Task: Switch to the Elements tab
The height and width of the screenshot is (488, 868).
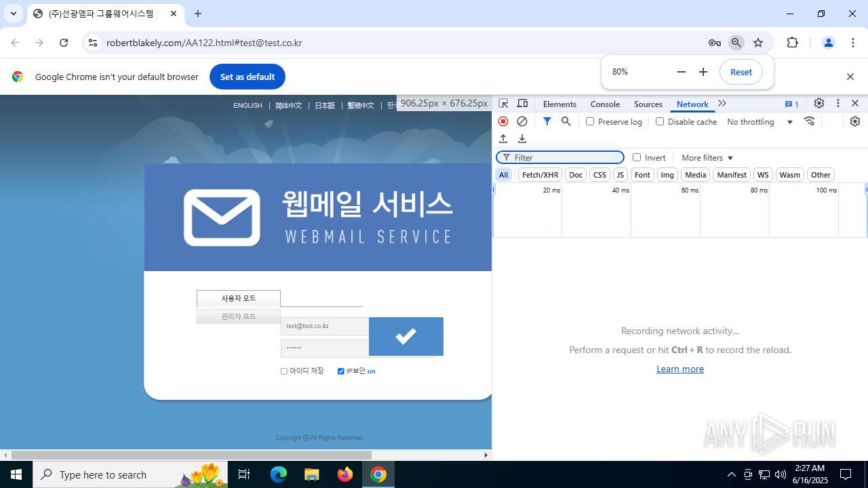Action: tap(559, 104)
